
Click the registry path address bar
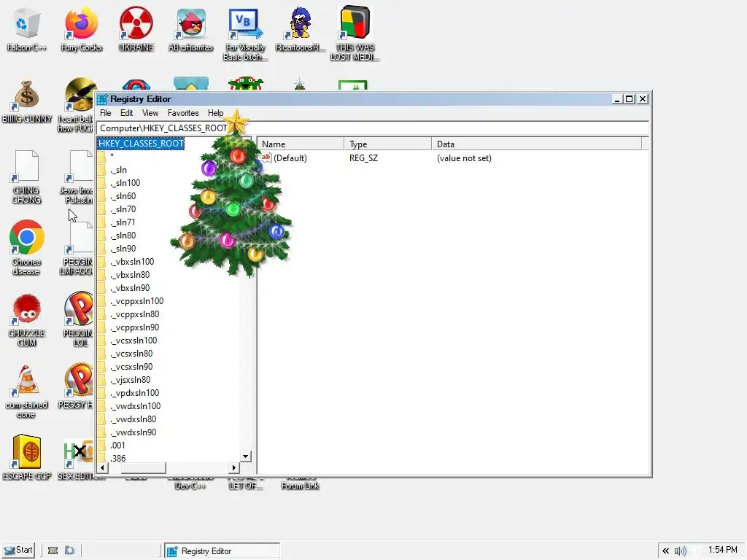coord(373,128)
